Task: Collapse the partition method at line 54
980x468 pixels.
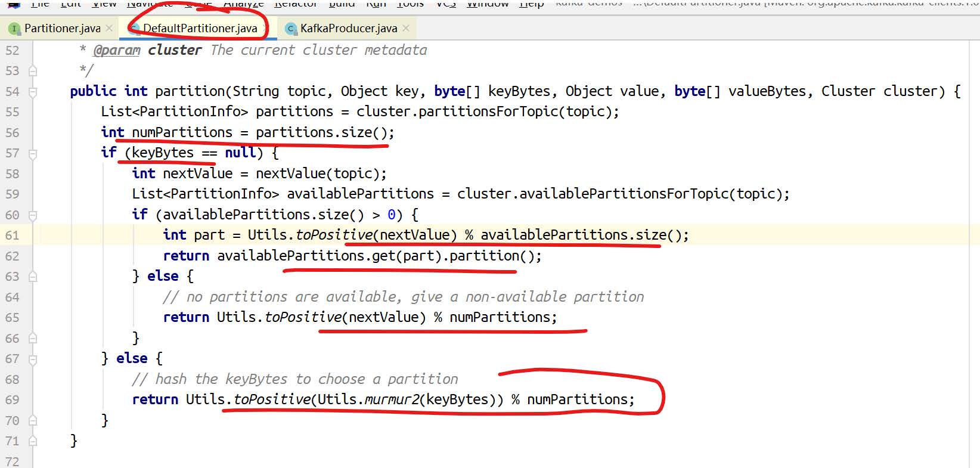Action: pyautogui.click(x=33, y=92)
